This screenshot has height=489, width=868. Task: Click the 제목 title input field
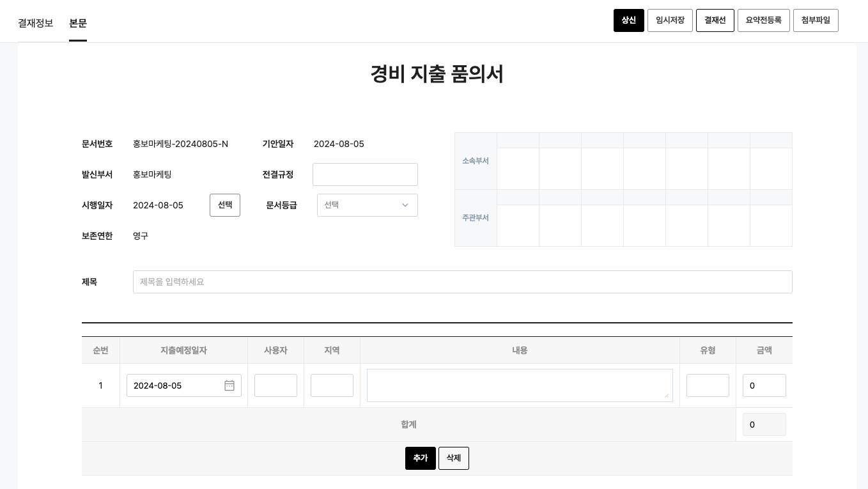point(462,282)
